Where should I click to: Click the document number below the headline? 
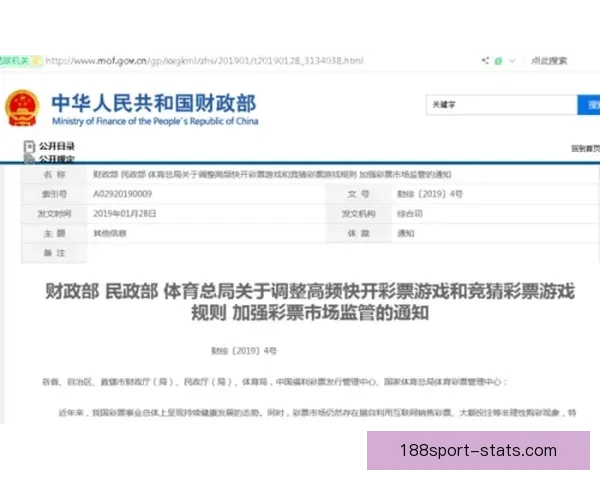tap(244, 351)
